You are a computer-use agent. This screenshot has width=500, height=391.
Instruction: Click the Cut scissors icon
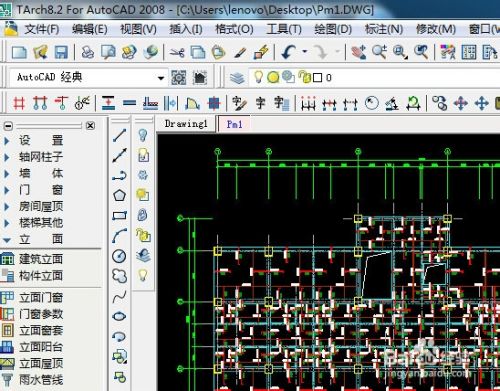pos(177,52)
